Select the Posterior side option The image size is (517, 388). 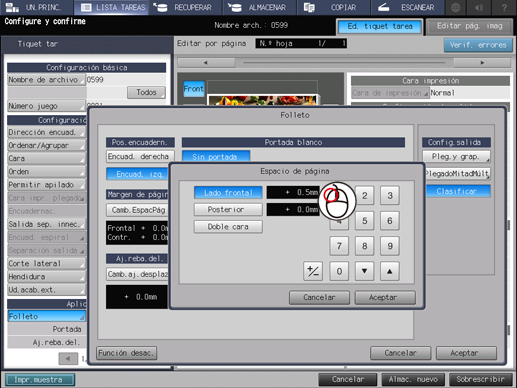click(228, 210)
